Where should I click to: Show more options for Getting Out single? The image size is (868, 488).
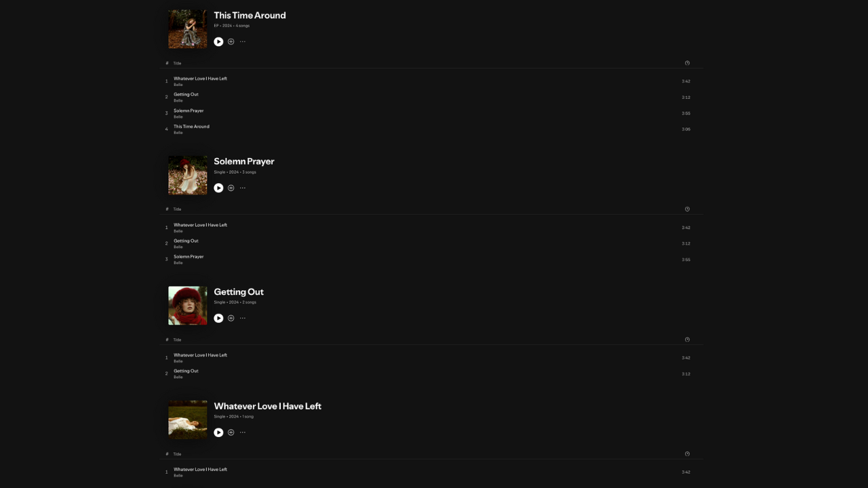pyautogui.click(x=243, y=319)
